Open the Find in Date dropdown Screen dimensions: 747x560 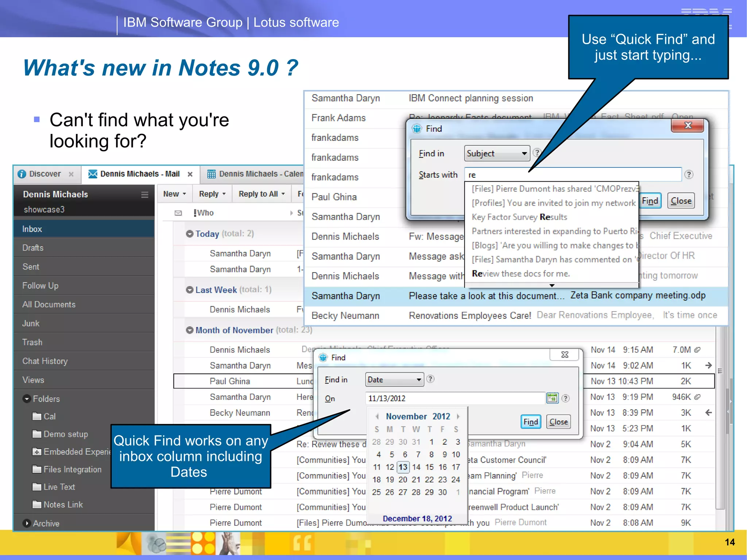[394, 379]
